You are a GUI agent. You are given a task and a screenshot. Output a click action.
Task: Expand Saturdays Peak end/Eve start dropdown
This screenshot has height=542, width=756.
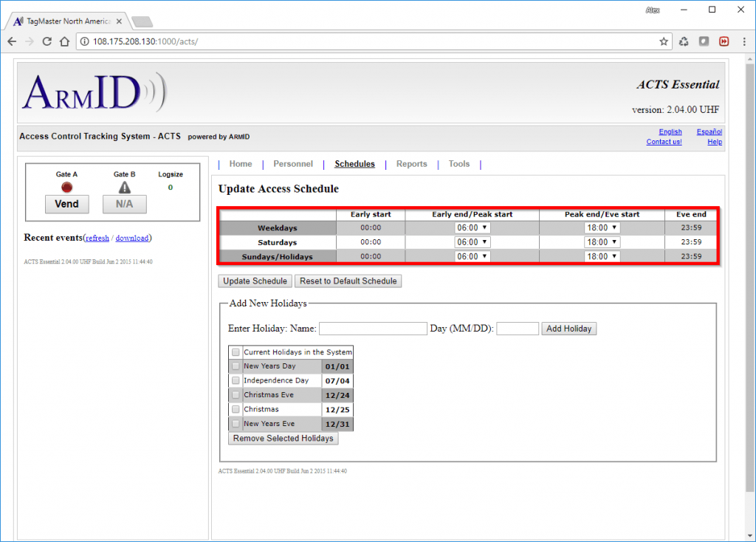(x=602, y=242)
